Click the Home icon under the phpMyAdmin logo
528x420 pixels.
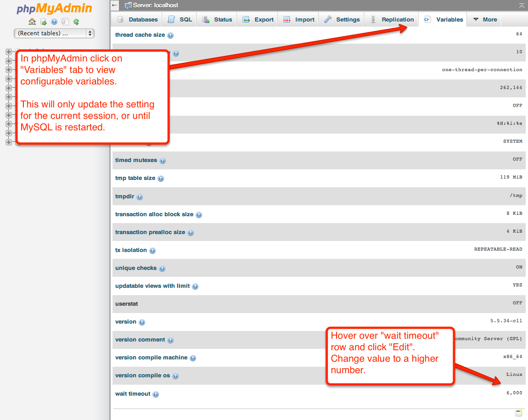point(32,22)
